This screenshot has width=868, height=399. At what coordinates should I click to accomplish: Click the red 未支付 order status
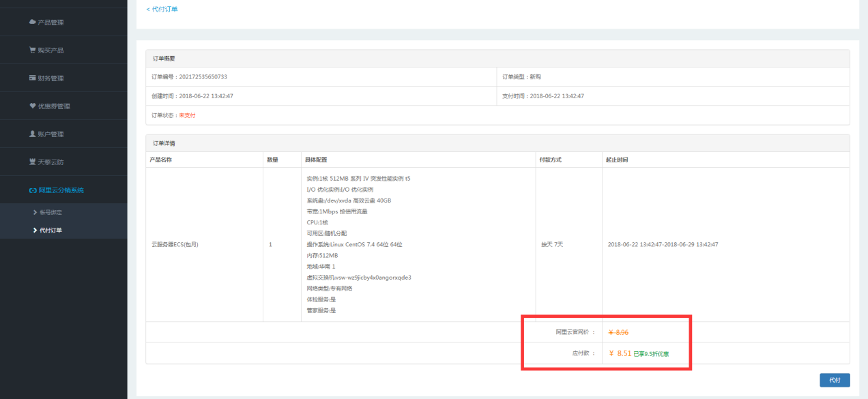187,115
